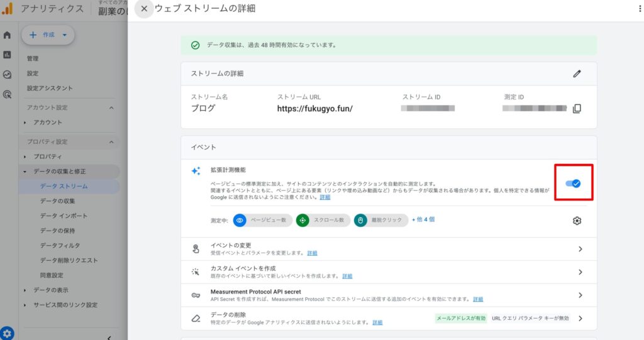The image size is (644, 340).
Task: Expand the データの表示 tree item
Action: pyautogui.click(x=25, y=290)
